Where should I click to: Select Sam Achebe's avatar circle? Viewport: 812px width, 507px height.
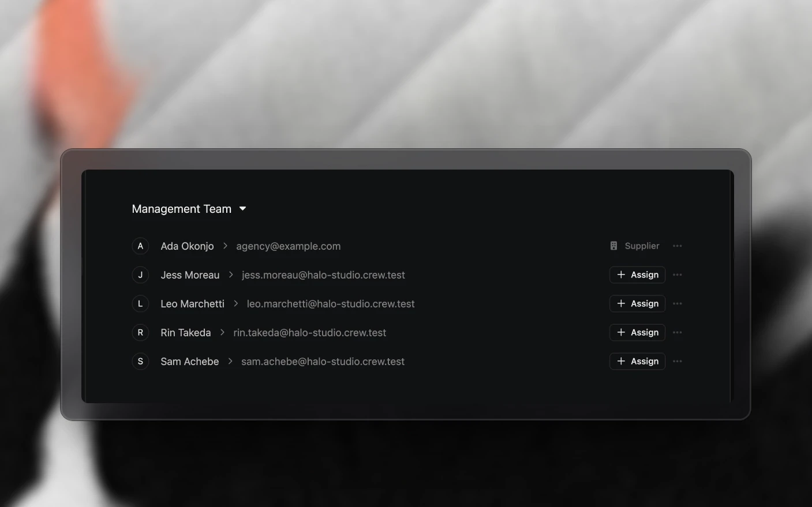click(x=140, y=362)
